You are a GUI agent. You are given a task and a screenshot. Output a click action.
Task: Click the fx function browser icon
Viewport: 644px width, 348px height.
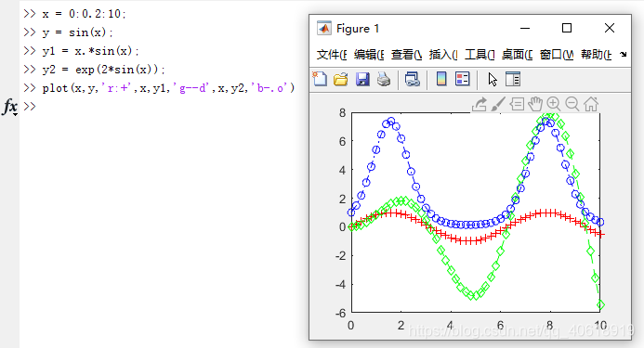(x=10, y=107)
